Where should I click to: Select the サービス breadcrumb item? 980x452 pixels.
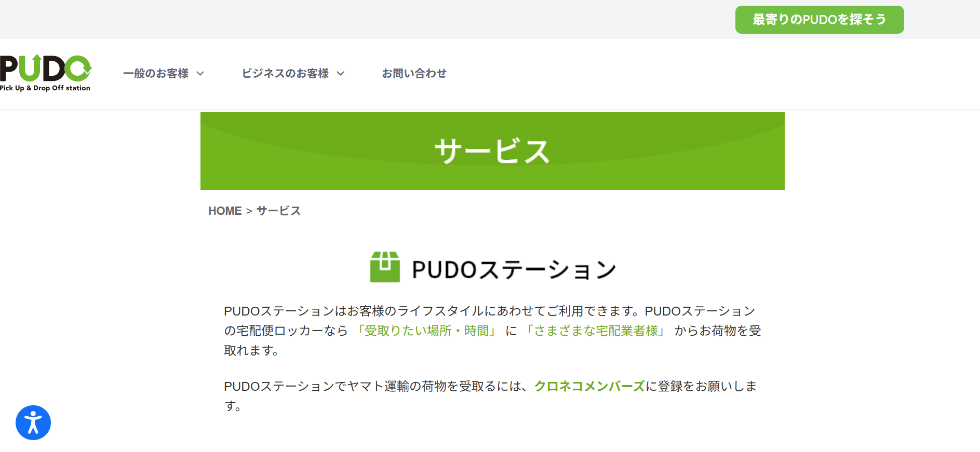[278, 211]
